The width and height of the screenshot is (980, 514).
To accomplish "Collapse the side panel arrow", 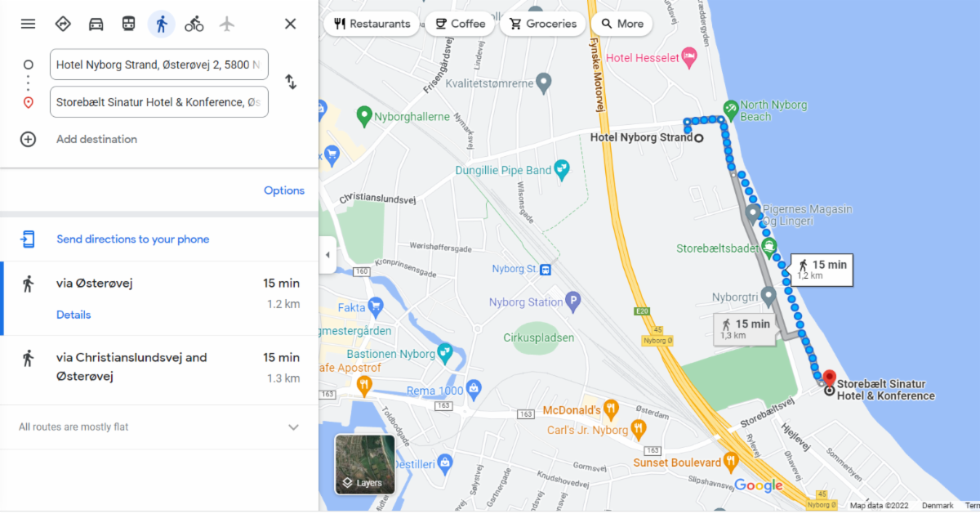I will [327, 255].
